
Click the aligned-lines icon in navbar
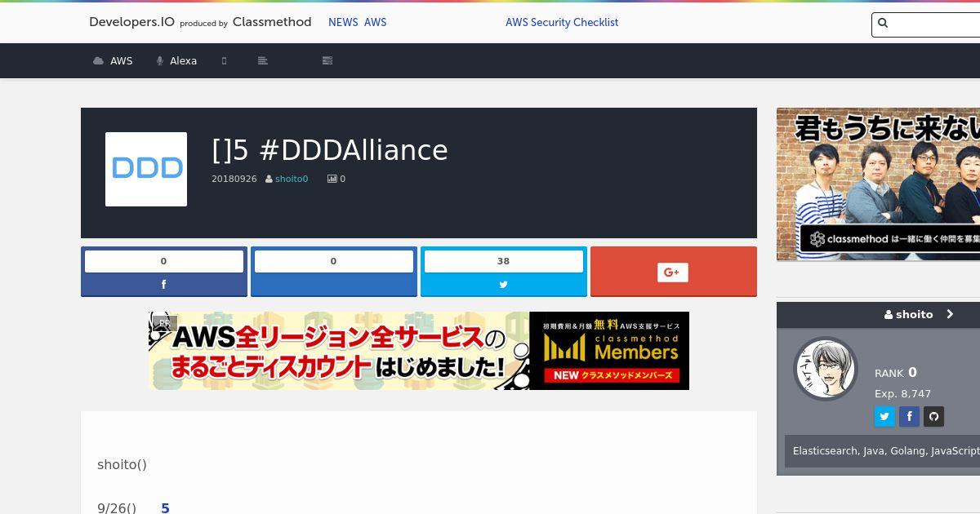pos(263,60)
